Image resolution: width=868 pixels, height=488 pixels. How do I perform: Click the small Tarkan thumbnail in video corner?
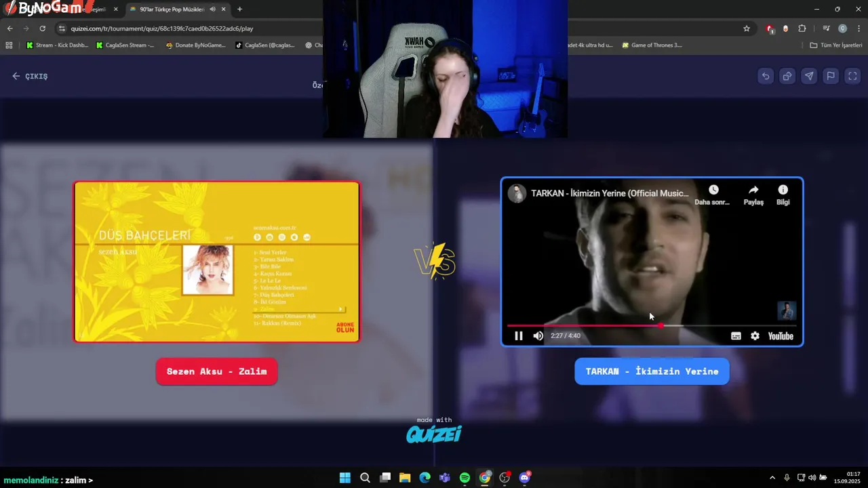787,310
